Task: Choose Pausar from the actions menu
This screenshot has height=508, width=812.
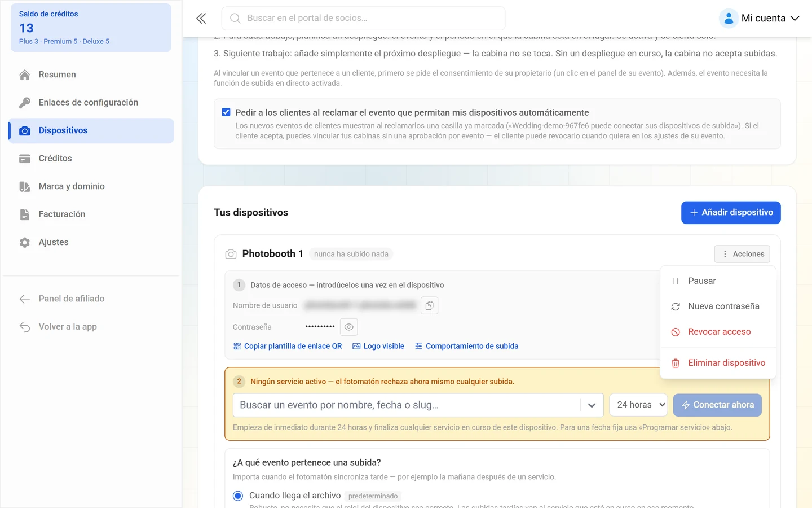Action: (x=718, y=281)
